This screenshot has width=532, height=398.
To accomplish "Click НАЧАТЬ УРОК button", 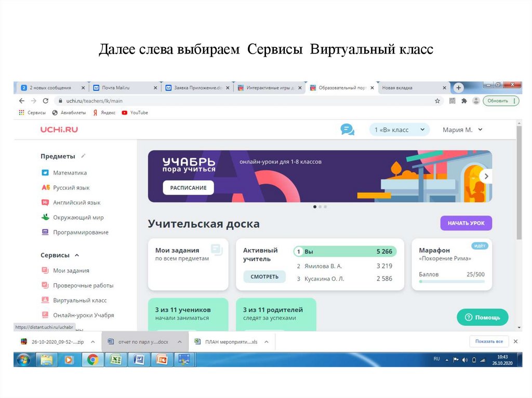I will click(466, 223).
